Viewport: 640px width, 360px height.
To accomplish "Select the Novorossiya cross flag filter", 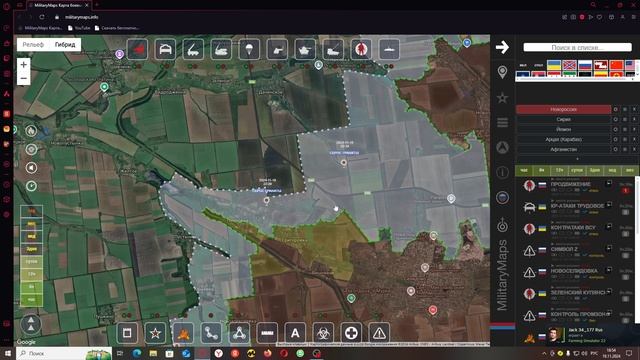I will pyautogui.click(x=569, y=65).
